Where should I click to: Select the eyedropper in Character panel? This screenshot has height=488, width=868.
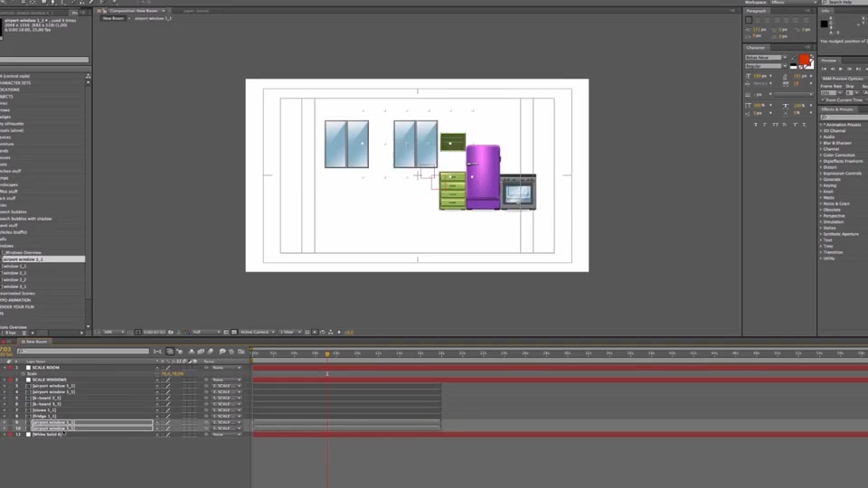(x=794, y=58)
